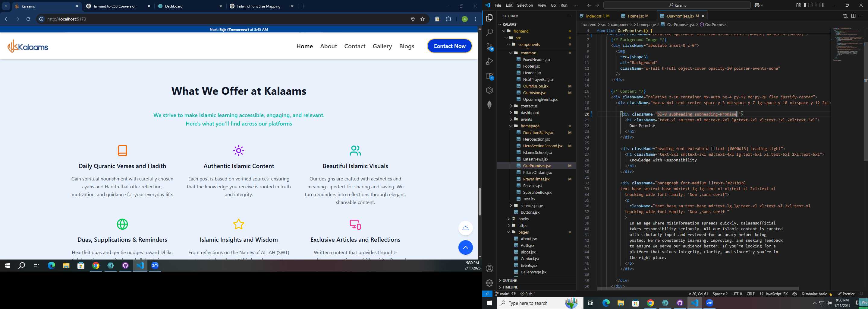Click the editor's horizontal scrollbar
This screenshot has width=868, height=309.
click(x=697, y=288)
